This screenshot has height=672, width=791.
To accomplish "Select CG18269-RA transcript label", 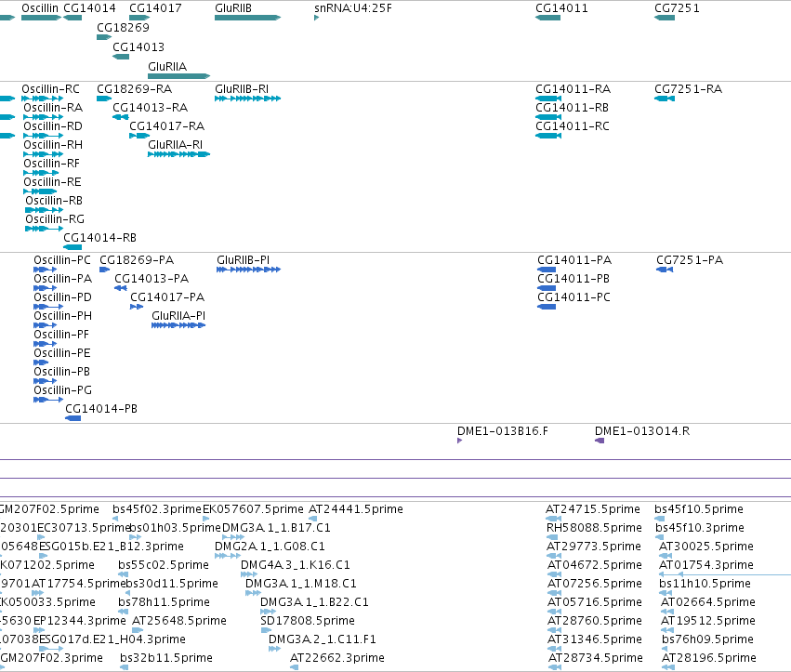I will click(134, 89).
